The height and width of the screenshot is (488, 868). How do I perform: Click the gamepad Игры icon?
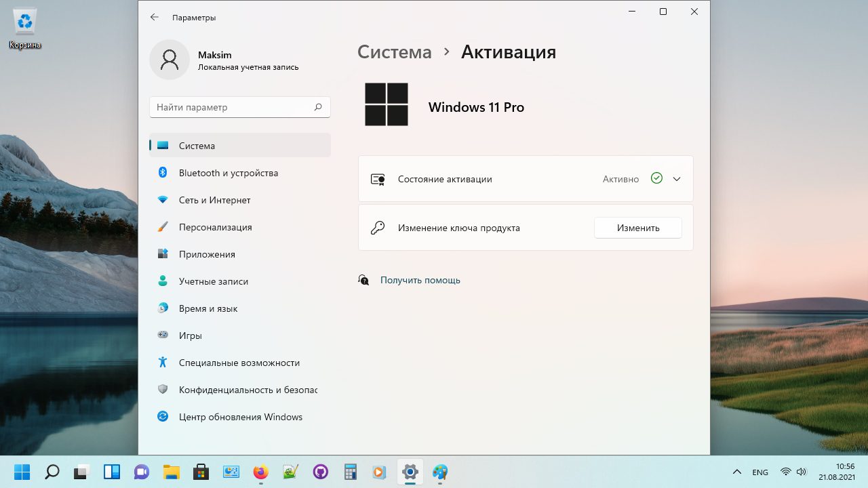[x=163, y=335]
